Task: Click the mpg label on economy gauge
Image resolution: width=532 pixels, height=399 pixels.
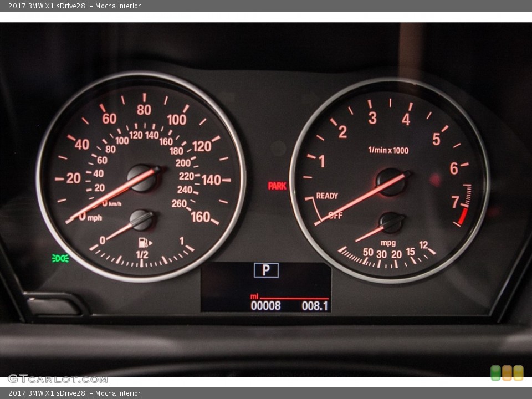Action: pos(388,243)
